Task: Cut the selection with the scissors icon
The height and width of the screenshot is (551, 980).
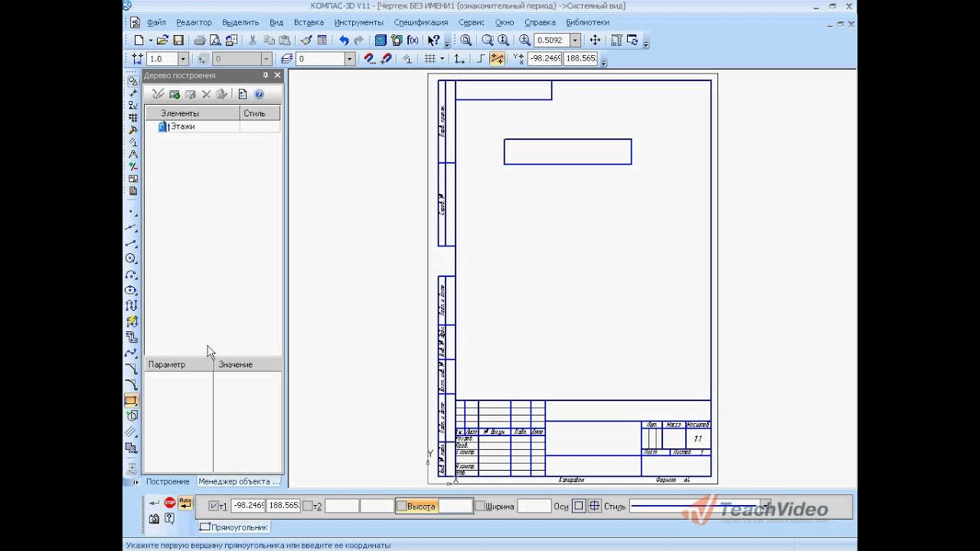Action: [x=252, y=41]
